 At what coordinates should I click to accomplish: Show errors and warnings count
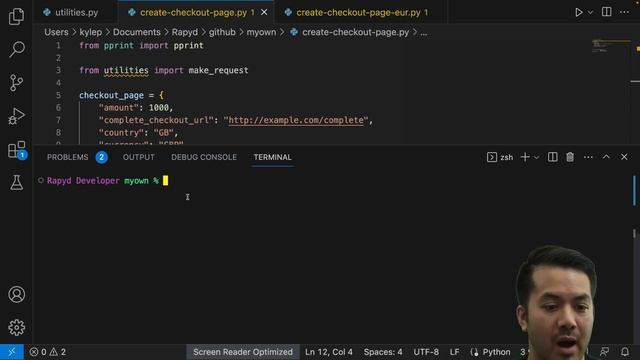point(47,351)
